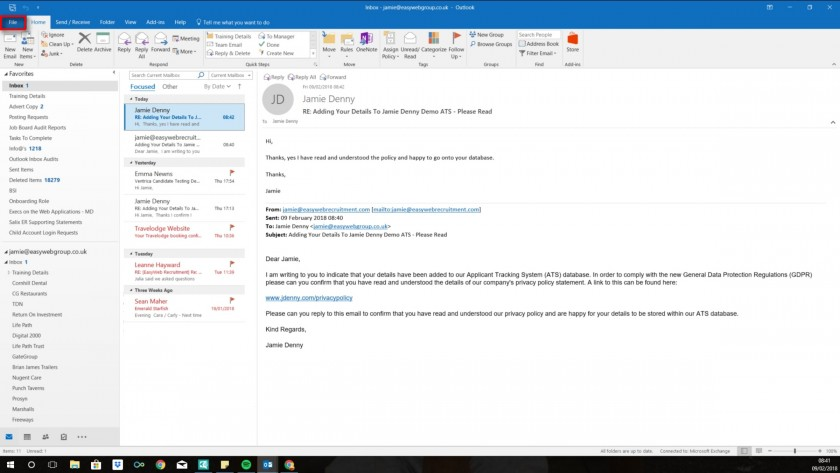
Task: Open the More respond options dropdown
Action: (x=184, y=51)
